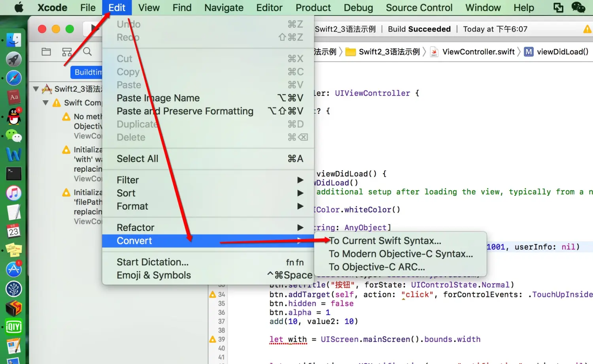Expand the Sort submenu
This screenshot has width=593, height=364.
[x=208, y=193]
